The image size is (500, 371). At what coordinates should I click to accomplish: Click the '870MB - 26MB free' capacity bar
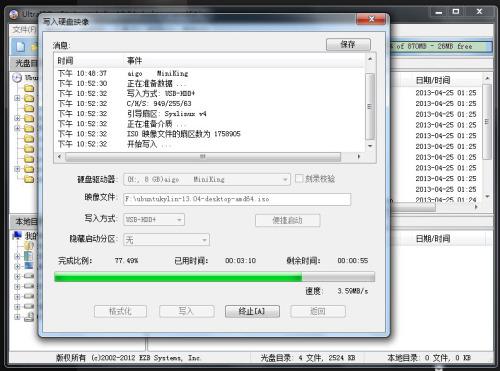pos(441,46)
